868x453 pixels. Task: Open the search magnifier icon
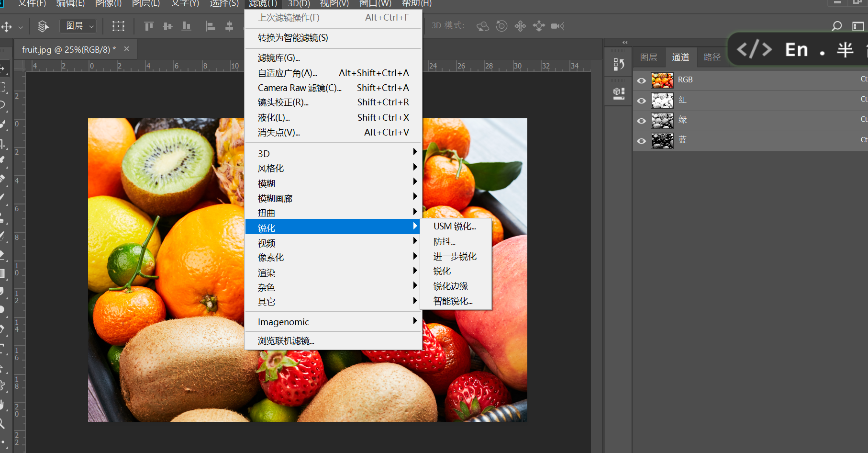836,26
